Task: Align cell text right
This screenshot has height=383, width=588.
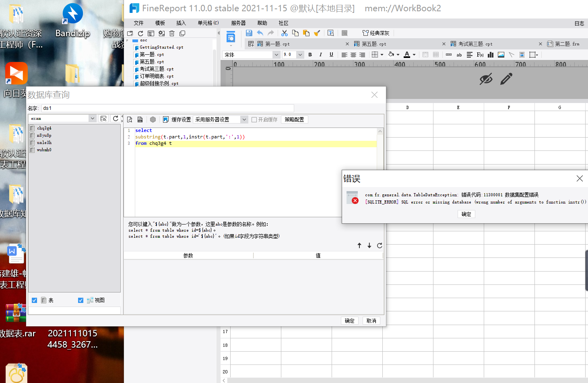Action: (362, 55)
